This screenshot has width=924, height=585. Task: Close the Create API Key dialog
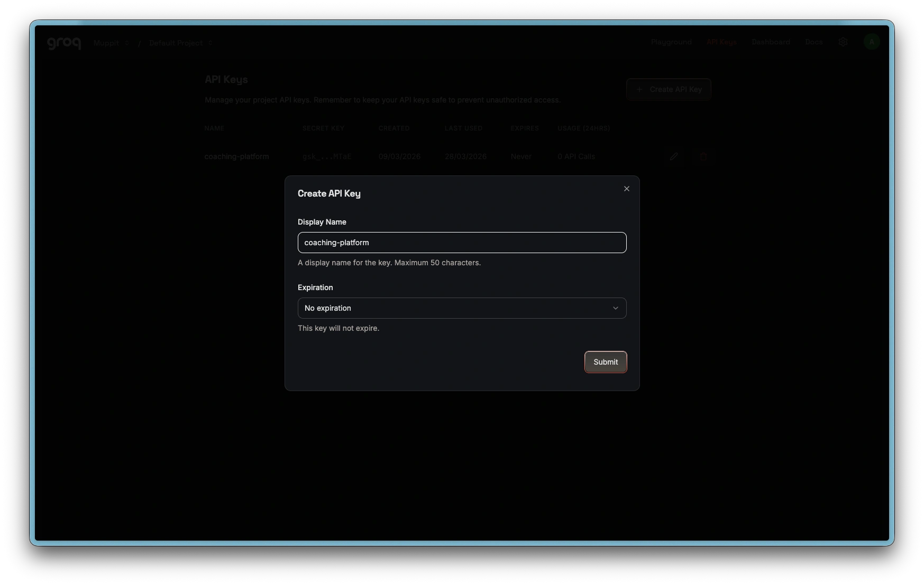(626, 189)
